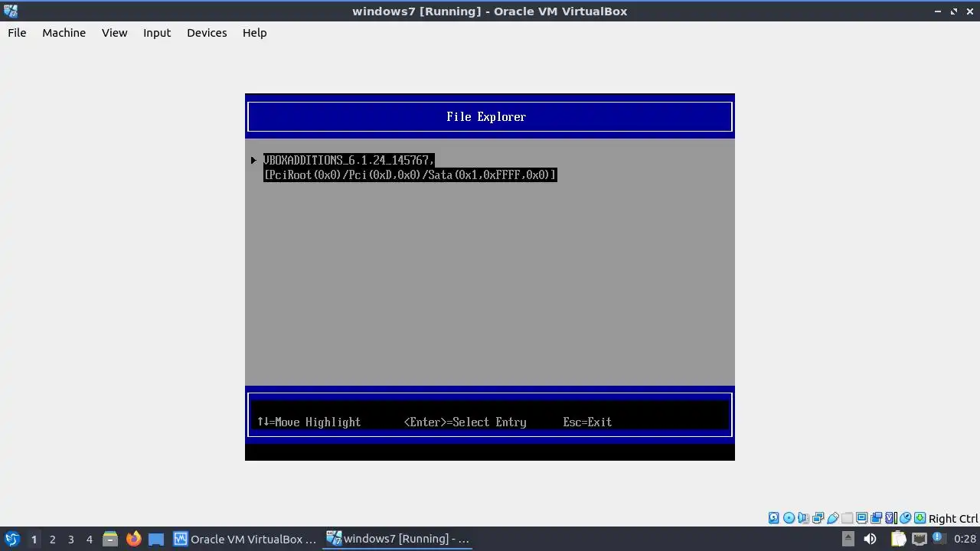Click the keyboard capture green arrow icon
Viewport: 980px width, 551px height.
tap(920, 518)
